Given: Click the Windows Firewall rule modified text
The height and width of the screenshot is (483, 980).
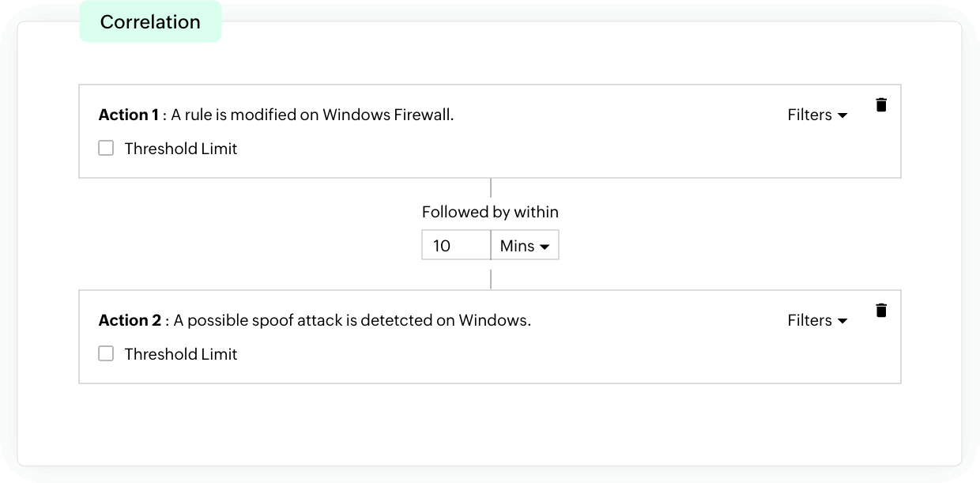Looking at the screenshot, I should tap(312, 115).
